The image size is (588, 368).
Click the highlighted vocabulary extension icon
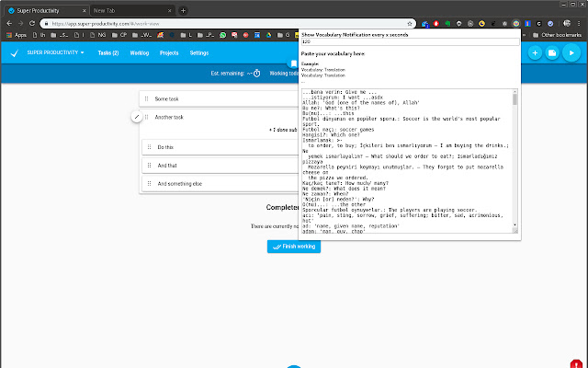click(x=516, y=24)
